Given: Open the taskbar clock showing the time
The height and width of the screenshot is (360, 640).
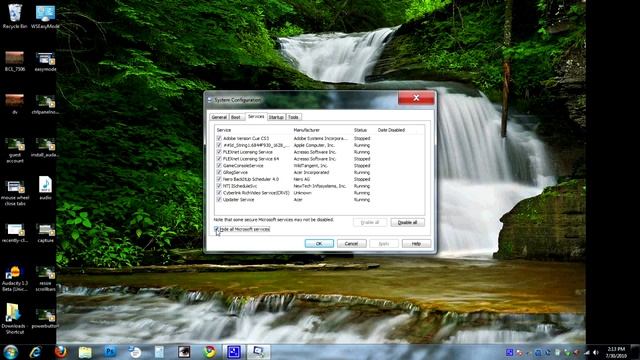Looking at the screenshot, I should click(x=616, y=352).
